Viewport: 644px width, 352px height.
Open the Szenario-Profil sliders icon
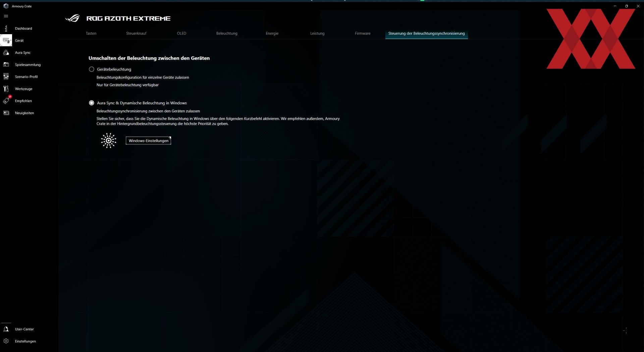pyautogui.click(x=6, y=77)
